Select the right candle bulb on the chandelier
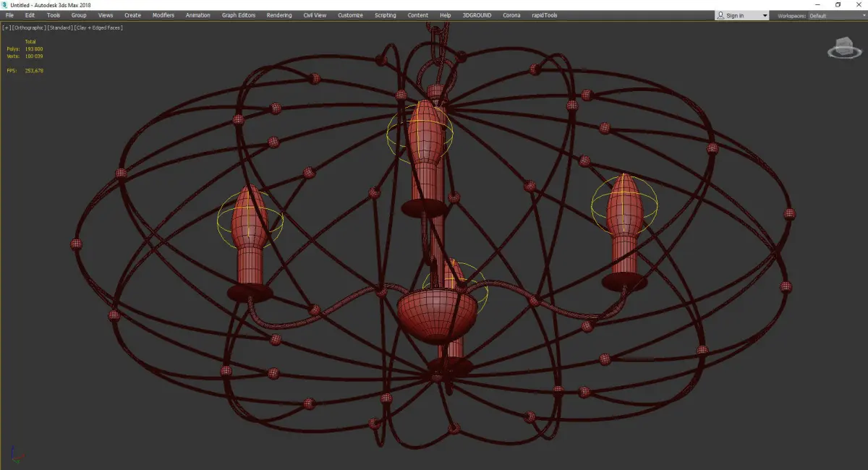The width and height of the screenshot is (868, 470). pos(624,205)
